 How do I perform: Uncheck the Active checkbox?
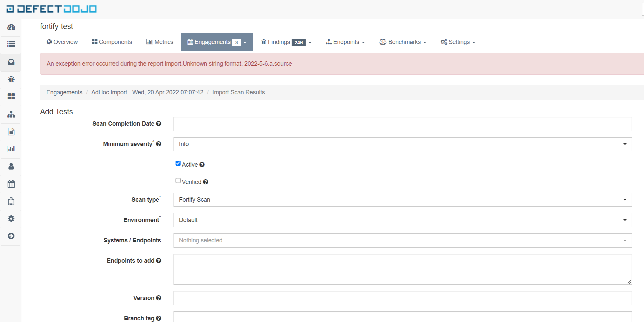click(178, 163)
